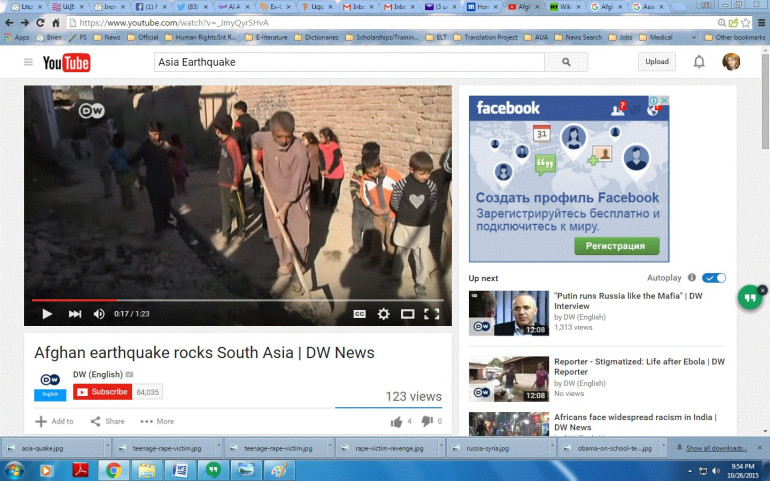
Task: Open DW (English) channel name link
Action: point(98,374)
